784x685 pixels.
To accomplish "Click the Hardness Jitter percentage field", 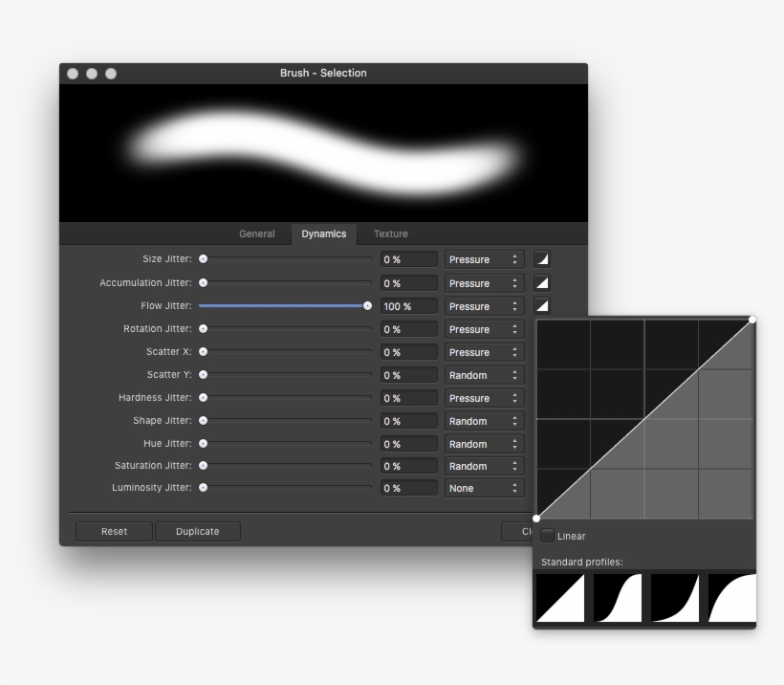I will point(408,398).
